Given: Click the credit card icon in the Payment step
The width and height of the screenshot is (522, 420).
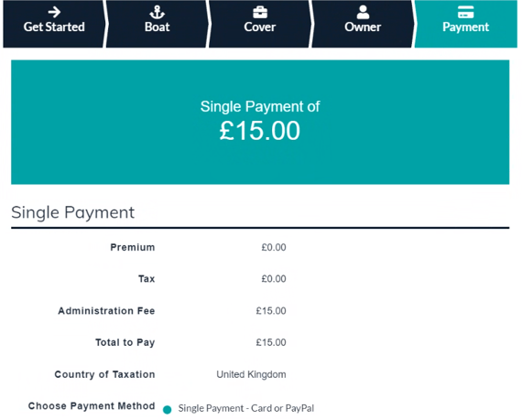Looking at the screenshot, I should (x=465, y=12).
